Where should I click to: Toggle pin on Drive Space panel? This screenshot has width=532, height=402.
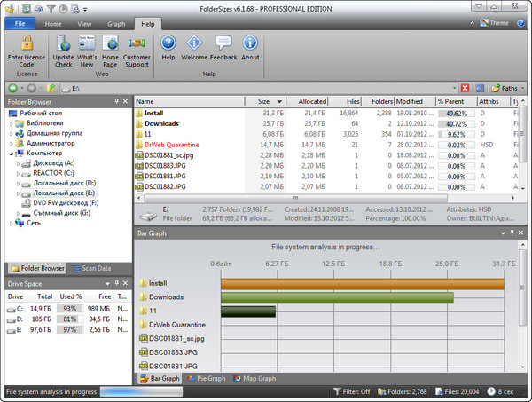(x=116, y=282)
